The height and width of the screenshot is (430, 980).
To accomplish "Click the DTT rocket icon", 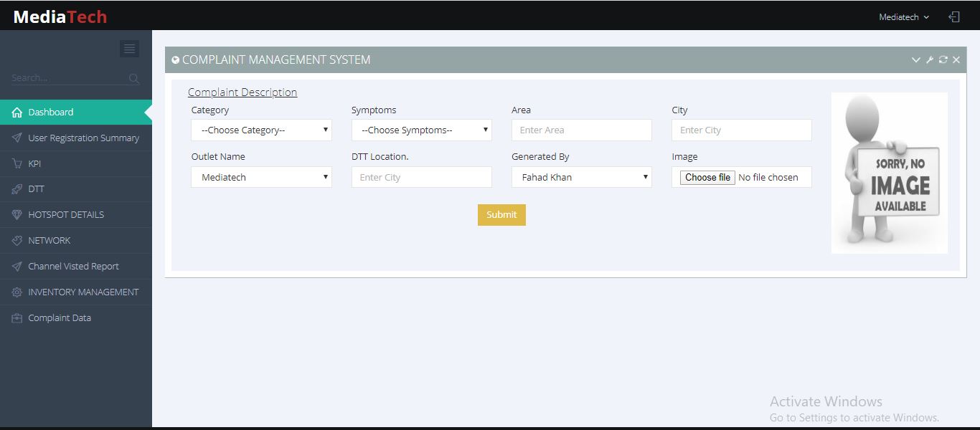I will click(17, 189).
